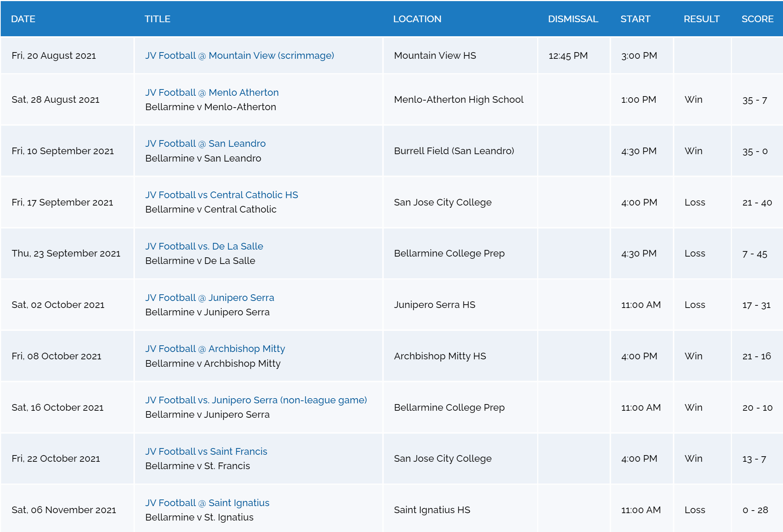This screenshot has width=783, height=532.
Task: Click the 1:00 PM start time
Action: [638, 99]
